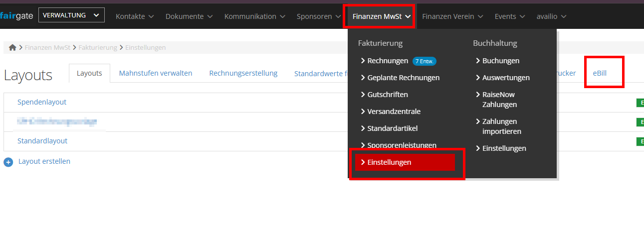Open the Spendenlayout layout link
Screen dimensions: 644x228
tap(42, 102)
